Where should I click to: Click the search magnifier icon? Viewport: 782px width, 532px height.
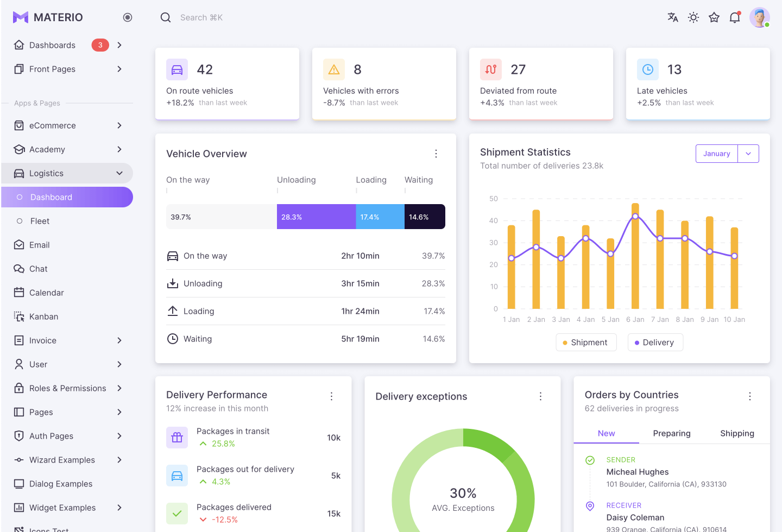(x=166, y=17)
